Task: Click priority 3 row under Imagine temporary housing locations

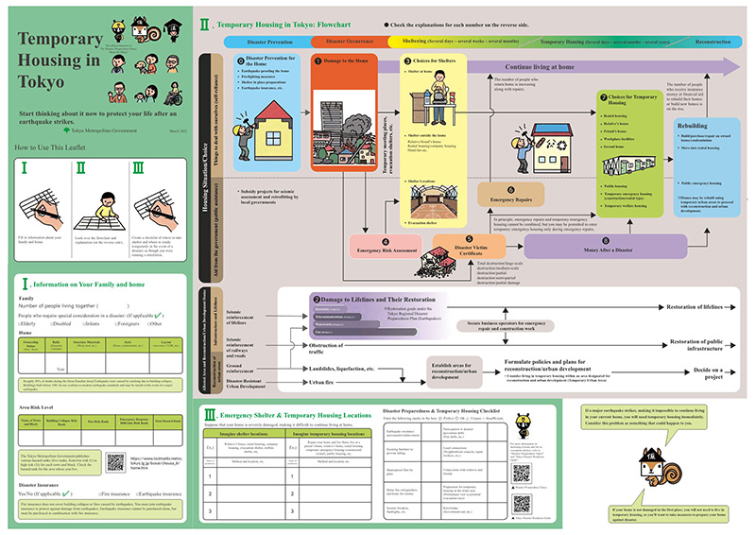Action: 329,511
